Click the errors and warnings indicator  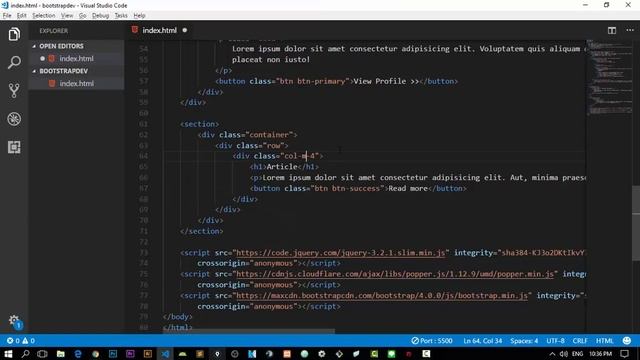click(x=20, y=341)
